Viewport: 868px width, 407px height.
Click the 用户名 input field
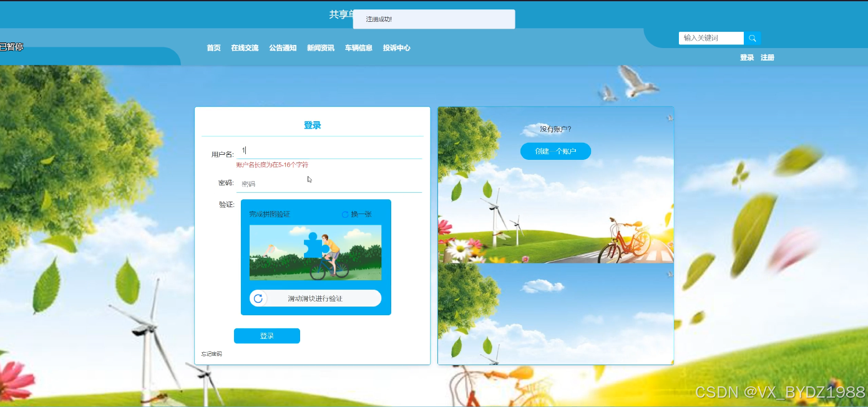[329, 150]
